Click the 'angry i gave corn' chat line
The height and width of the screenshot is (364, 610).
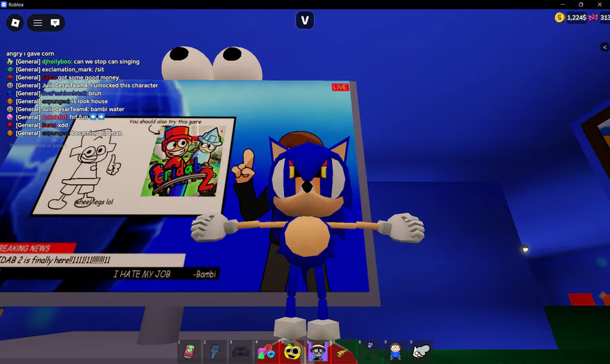point(30,54)
